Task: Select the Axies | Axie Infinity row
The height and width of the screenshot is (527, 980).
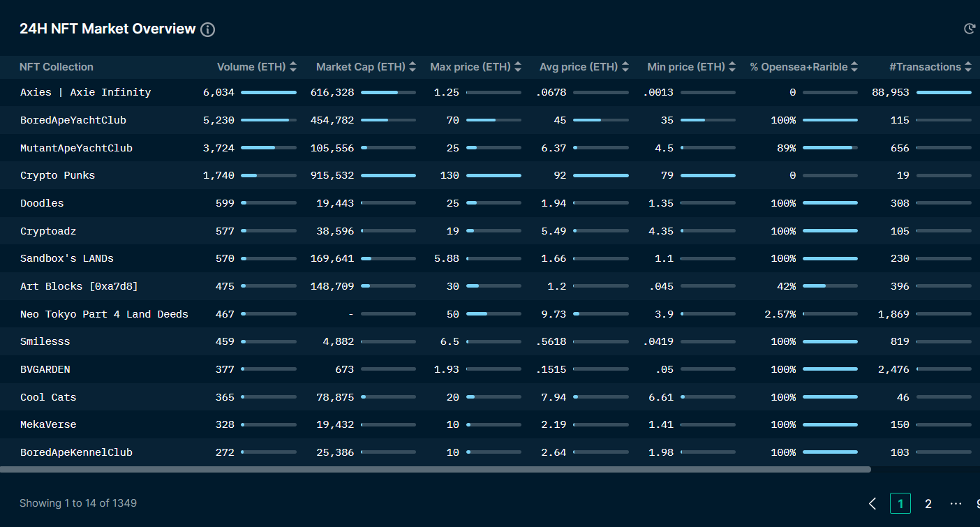Action: [490, 92]
